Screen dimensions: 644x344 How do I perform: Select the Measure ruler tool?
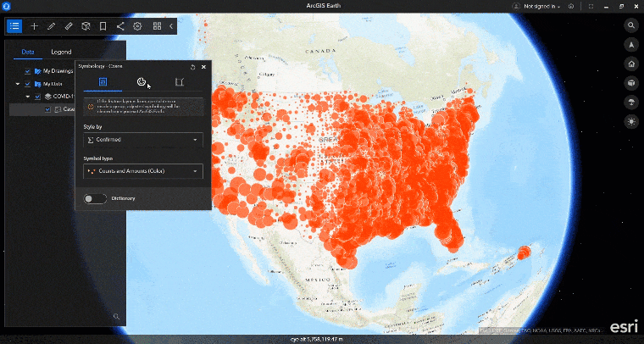[69, 26]
